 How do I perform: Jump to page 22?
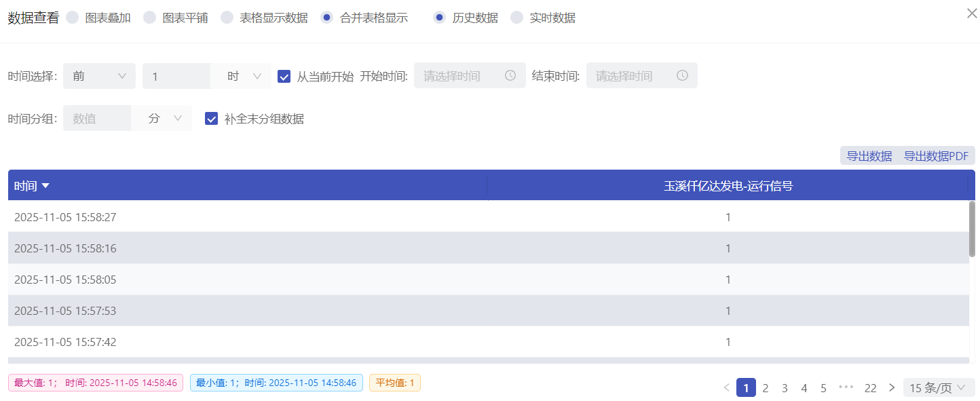point(870,388)
